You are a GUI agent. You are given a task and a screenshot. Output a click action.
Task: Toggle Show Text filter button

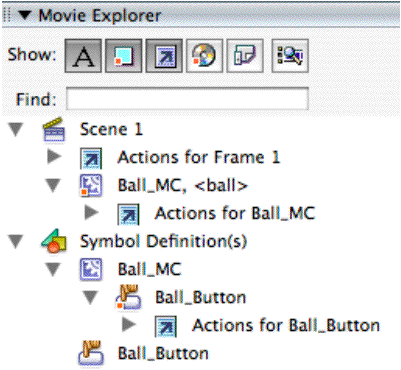[x=83, y=56]
